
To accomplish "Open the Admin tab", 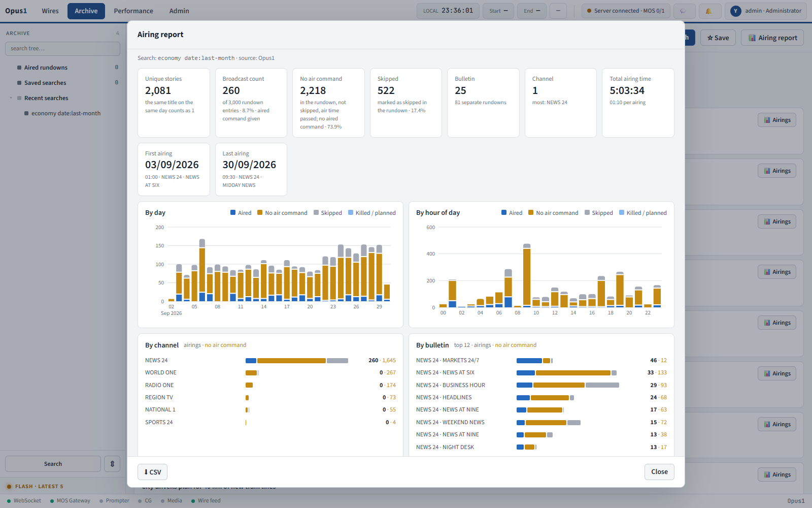I will point(179,11).
